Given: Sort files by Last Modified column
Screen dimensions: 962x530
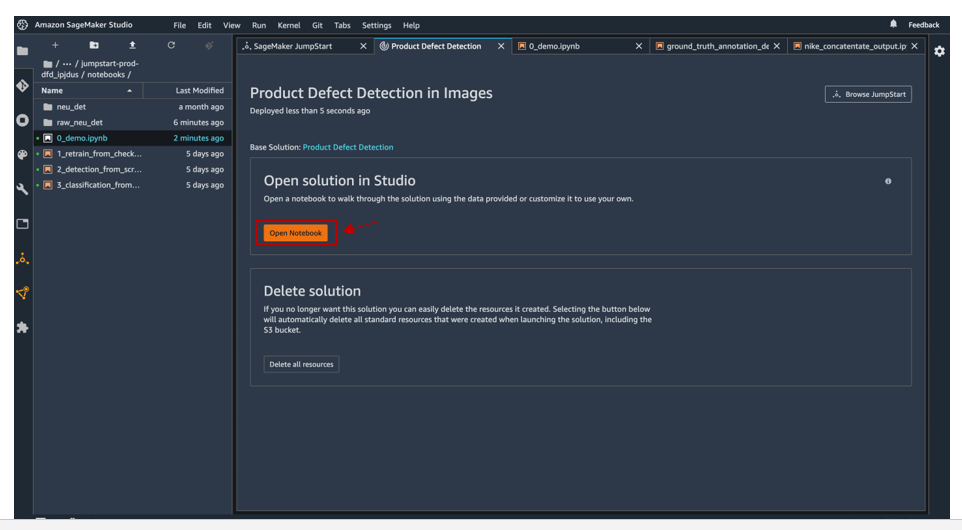Looking at the screenshot, I should click(188, 91).
